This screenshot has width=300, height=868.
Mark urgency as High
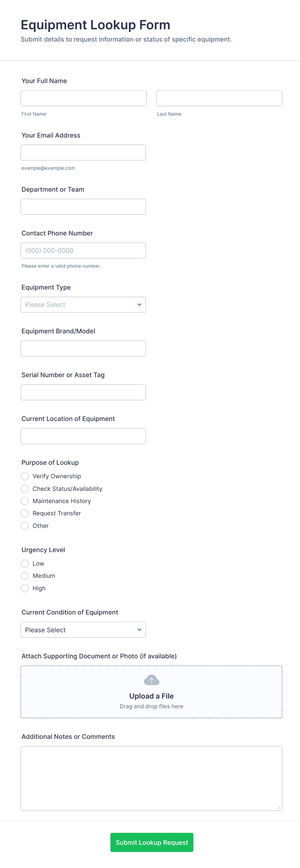click(25, 588)
